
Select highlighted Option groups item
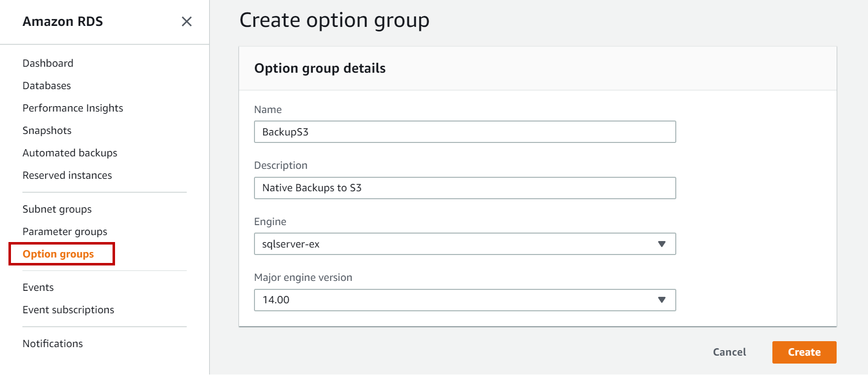(x=58, y=254)
